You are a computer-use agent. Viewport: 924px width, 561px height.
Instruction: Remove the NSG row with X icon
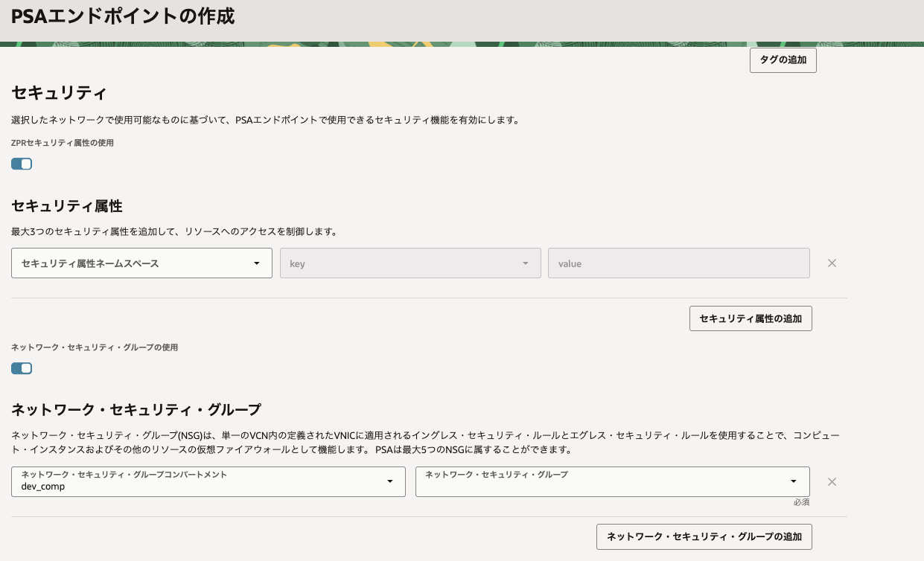pos(832,481)
